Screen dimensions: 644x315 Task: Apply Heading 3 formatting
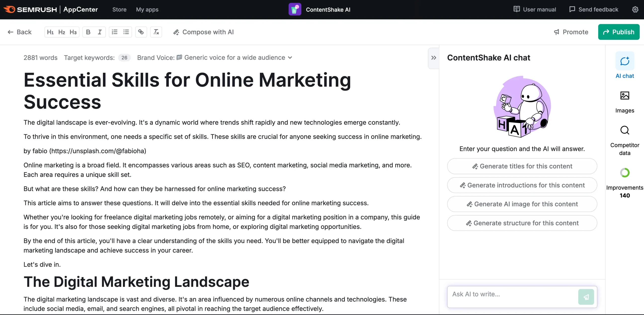point(73,32)
